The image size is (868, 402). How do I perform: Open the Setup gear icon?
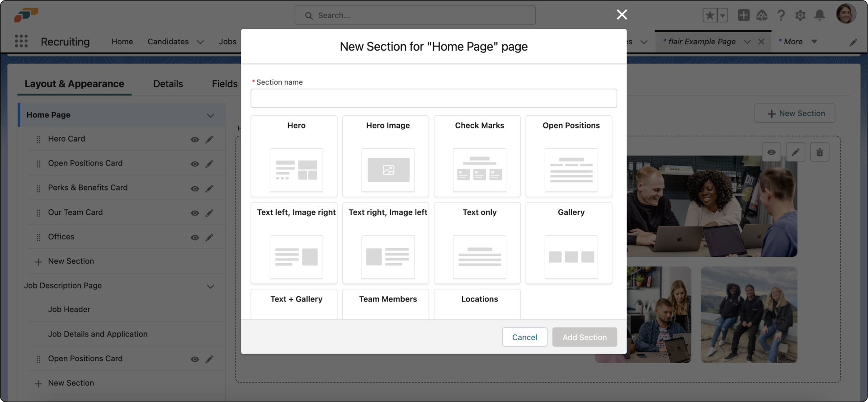point(800,15)
